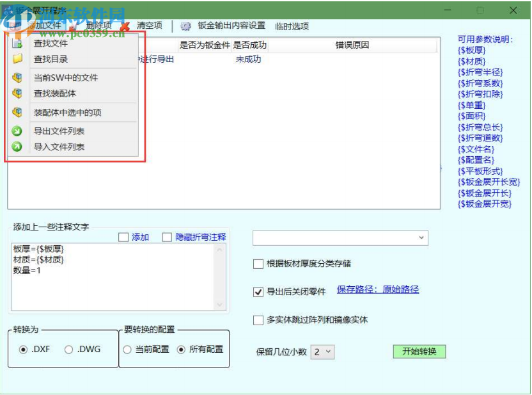Enable 多实体跳过阵列和镜像实体 checkbox
The image size is (532, 395).
pyautogui.click(x=258, y=320)
